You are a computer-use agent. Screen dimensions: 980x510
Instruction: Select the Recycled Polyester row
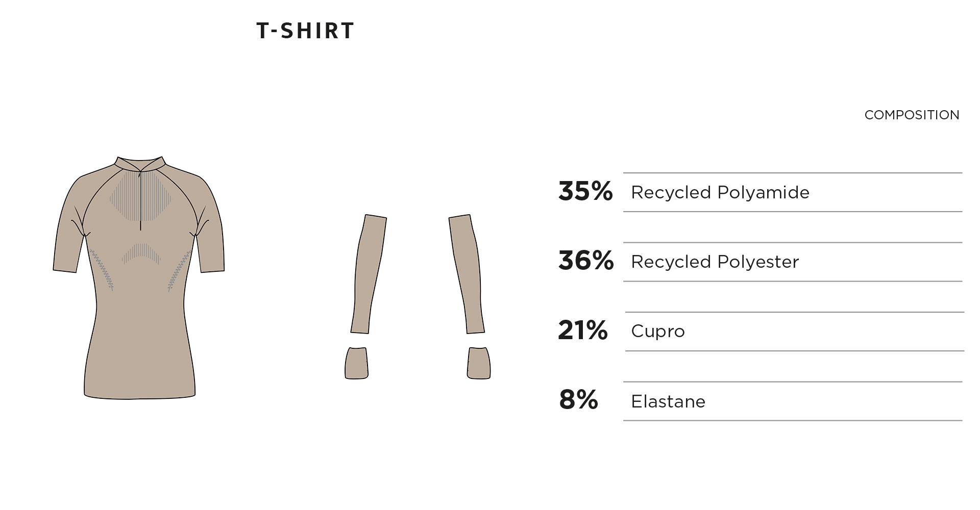(x=715, y=262)
